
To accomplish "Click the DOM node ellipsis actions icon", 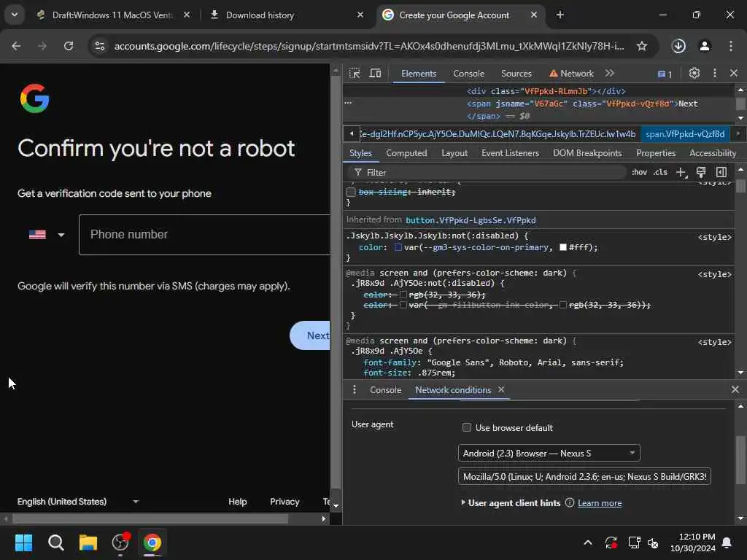I will 348,103.
